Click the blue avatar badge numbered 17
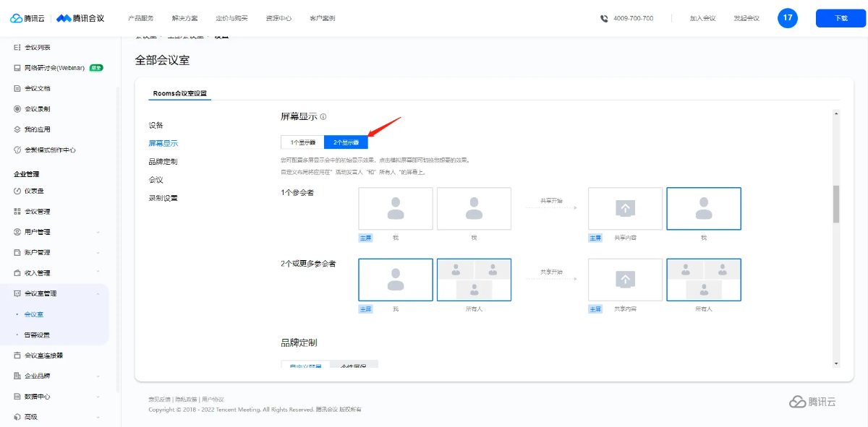 [x=787, y=18]
